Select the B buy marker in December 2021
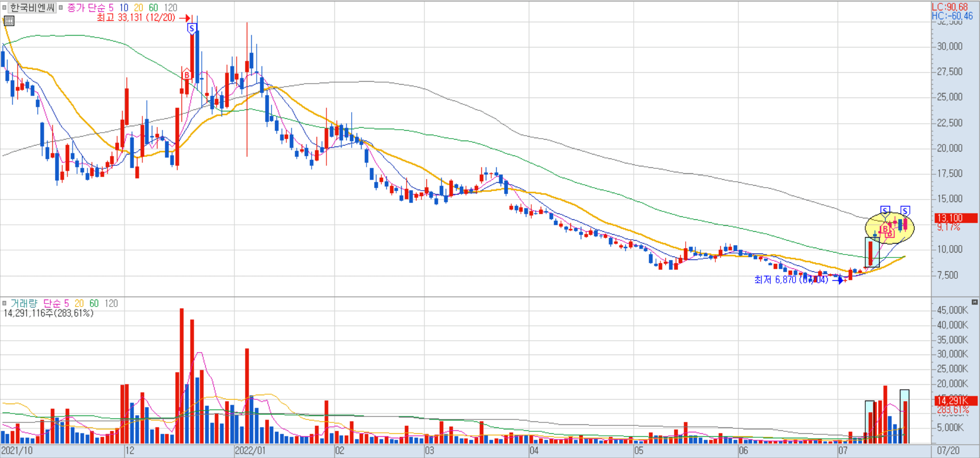980x458 pixels. click(187, 75)
